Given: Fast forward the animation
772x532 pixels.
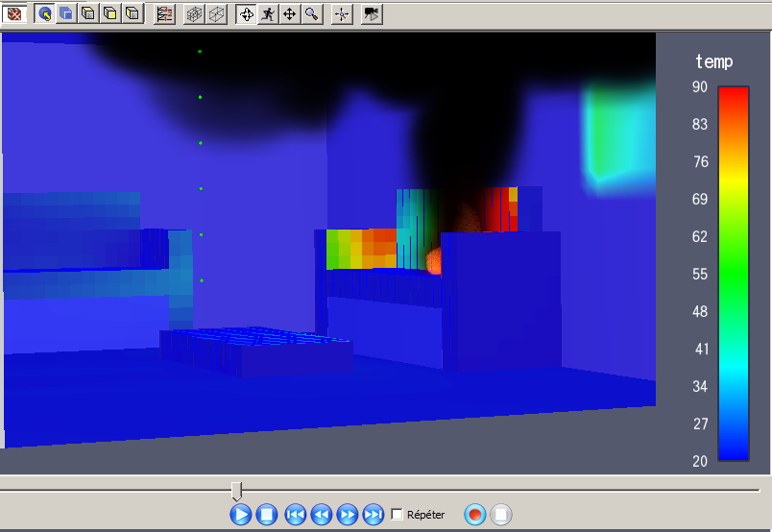Looking at the screenshot, I should (x=348, y=515).
